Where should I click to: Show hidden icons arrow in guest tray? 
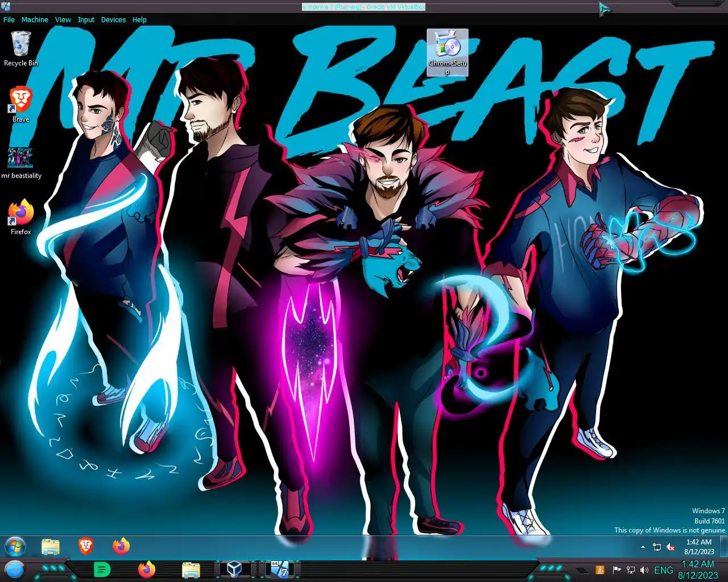click(x=643, y=547)
